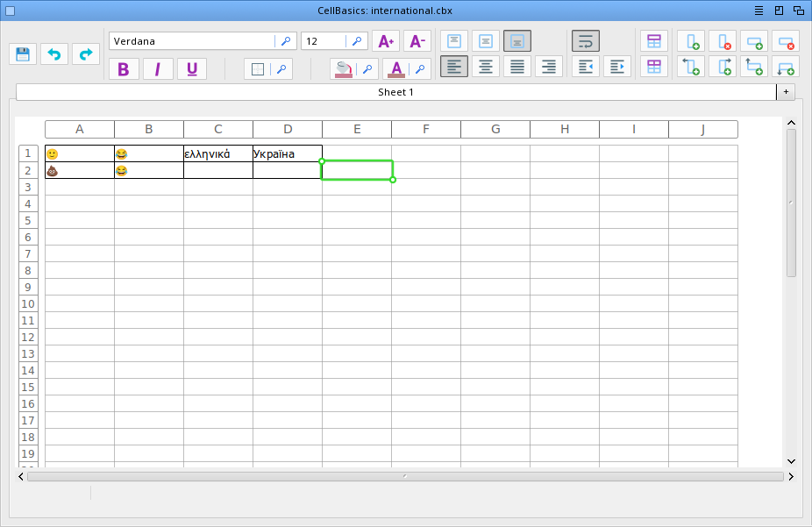The height and width of the screenshot is (527, 812).
Task: Delete column using red-x column icon
Action: click(723, 41)
